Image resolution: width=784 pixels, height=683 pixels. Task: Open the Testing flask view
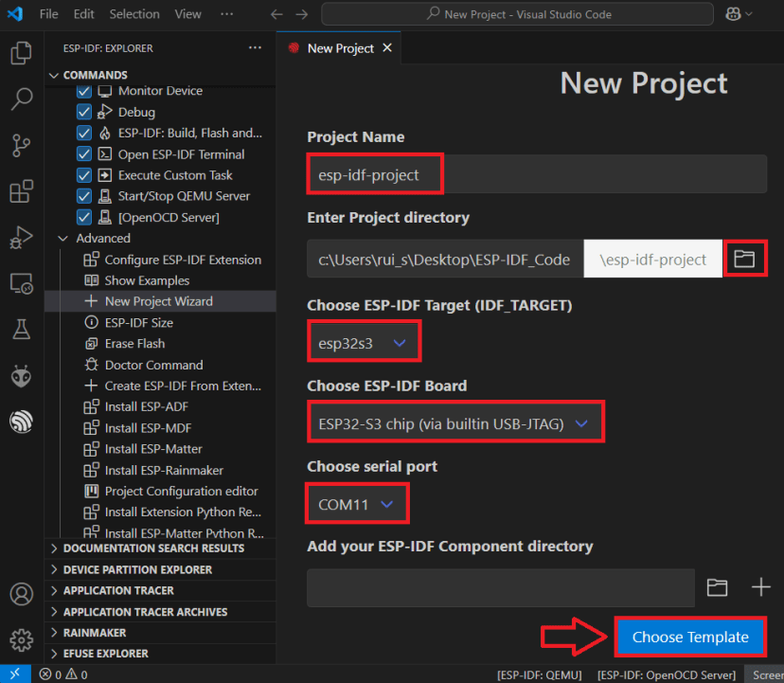click(x=21, y=330)
